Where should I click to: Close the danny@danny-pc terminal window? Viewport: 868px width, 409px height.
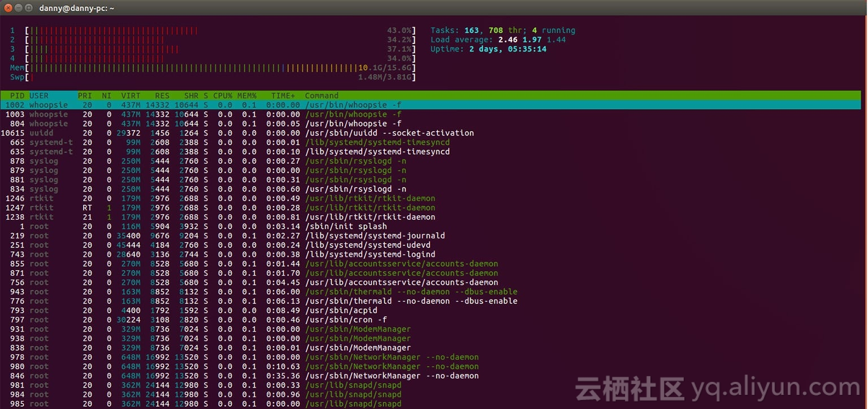7,8
